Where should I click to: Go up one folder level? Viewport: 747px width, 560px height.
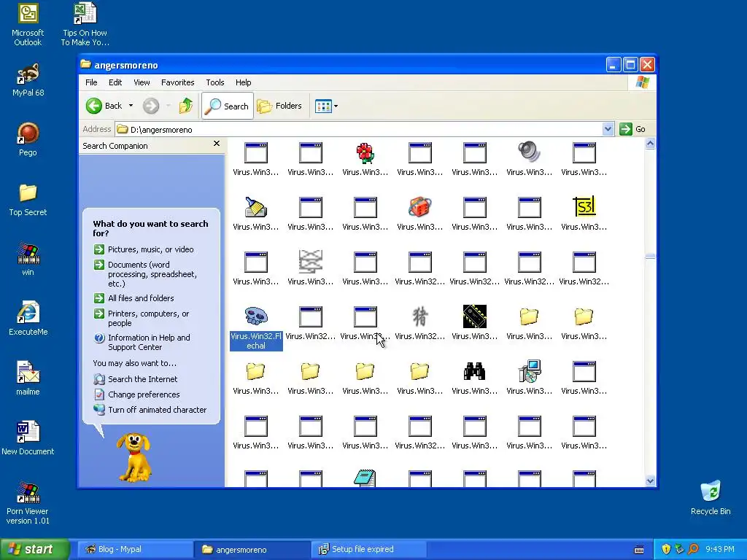click(x=186, y=106)
